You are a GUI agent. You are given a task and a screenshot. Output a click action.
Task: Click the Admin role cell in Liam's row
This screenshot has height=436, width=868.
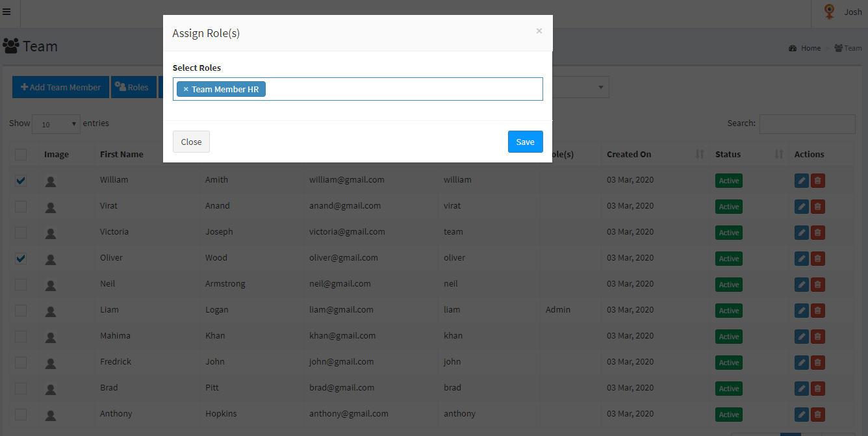tap(558, 309)
